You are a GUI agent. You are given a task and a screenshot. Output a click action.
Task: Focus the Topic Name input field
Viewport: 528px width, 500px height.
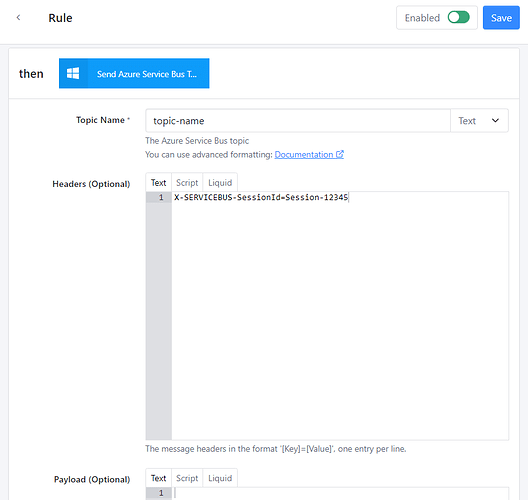298,121
